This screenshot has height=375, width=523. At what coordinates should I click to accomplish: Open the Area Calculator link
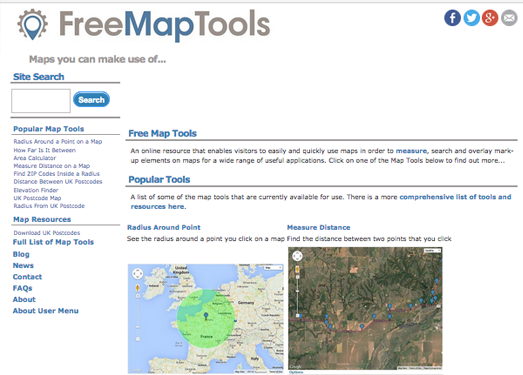(35, 158)
